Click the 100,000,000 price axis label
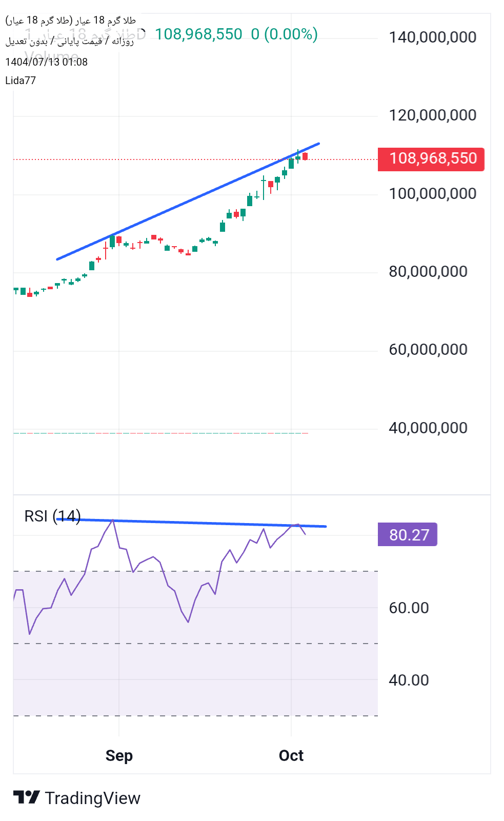 click(x=432, y=194)
